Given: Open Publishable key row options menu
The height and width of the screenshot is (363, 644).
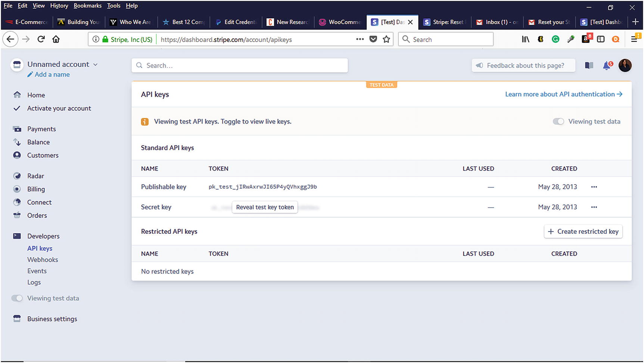Looking at the screenshot, I should click(594, 187).
